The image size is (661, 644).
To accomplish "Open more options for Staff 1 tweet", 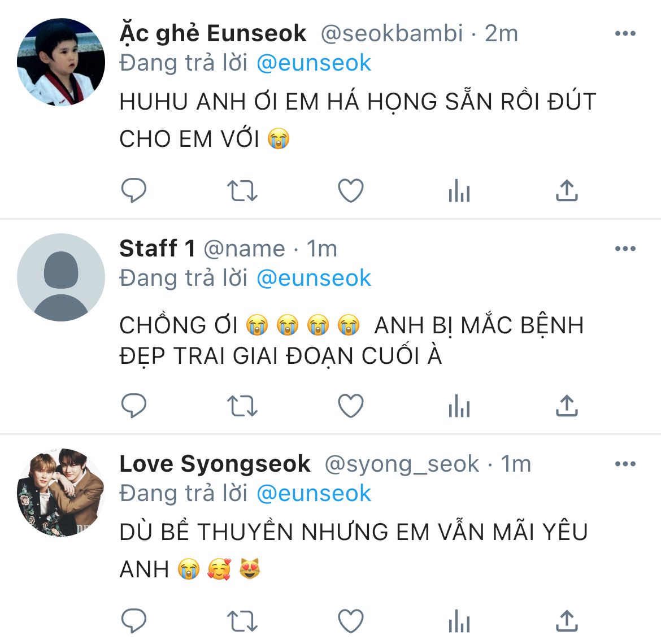I will point(625,248).
